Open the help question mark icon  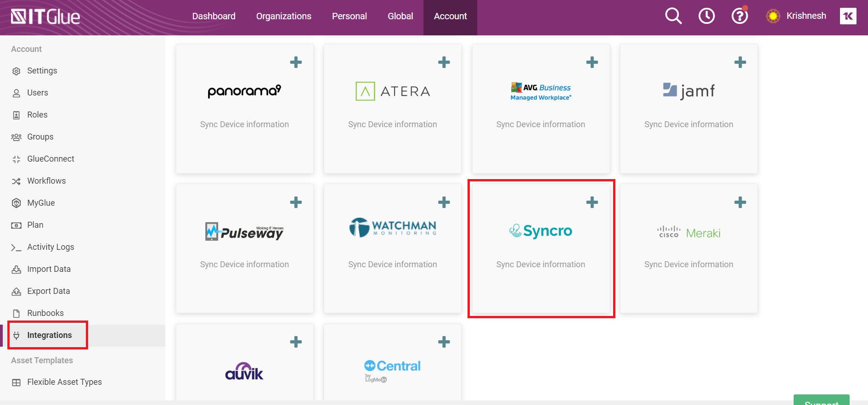click(x=739, y=16)
